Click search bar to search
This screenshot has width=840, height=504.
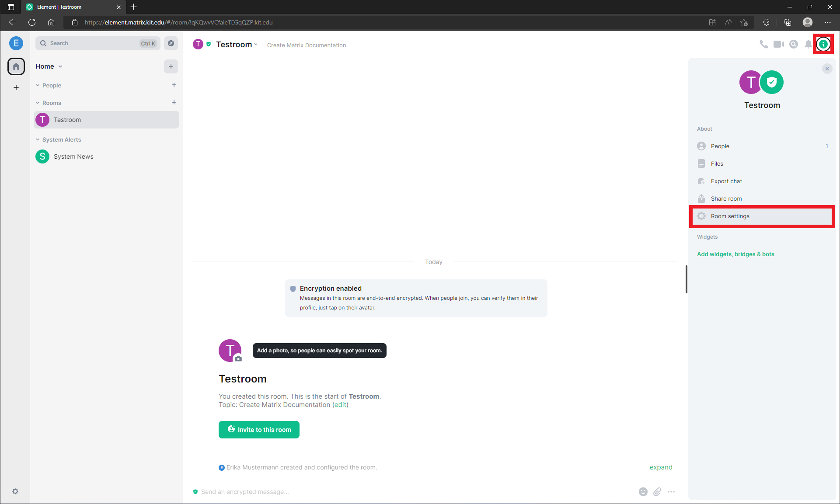98,42
